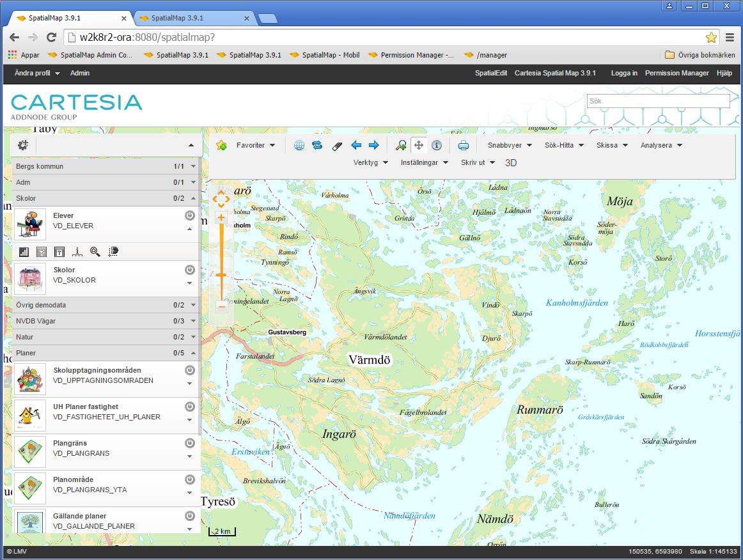Select the zoom-in magnifier tool
Viewport: 743px width, 560px height.
click(401, 146)
